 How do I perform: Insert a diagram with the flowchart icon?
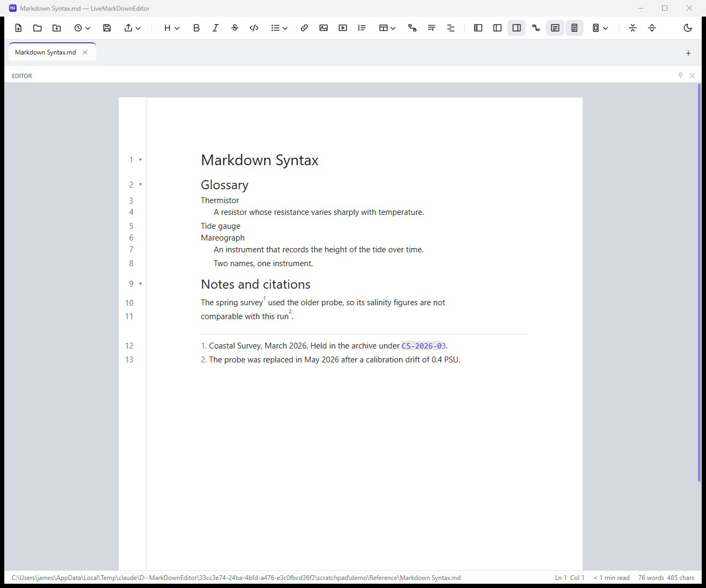(x=412, y=28)
